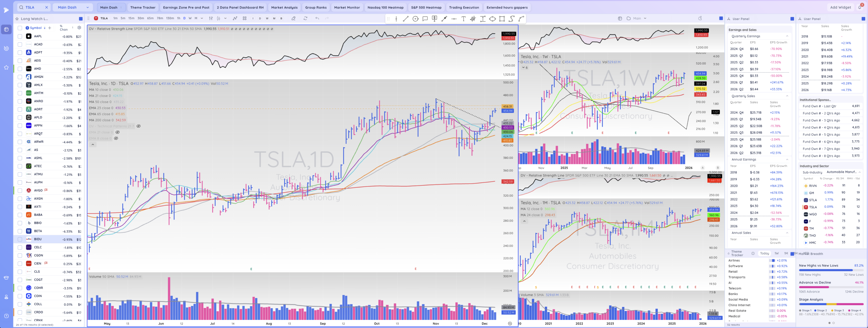Click the refresh sync chart icon
868x328 pixels.
click(305, 18)
